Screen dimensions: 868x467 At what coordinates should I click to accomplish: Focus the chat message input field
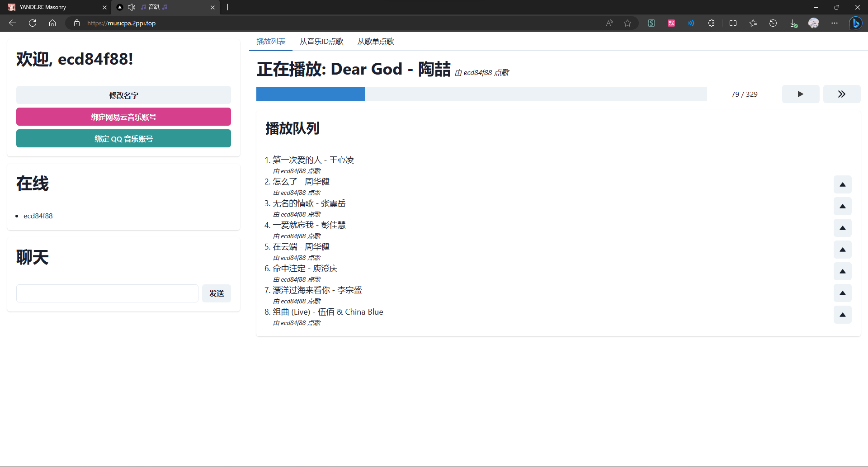click(x=107, y=293)
